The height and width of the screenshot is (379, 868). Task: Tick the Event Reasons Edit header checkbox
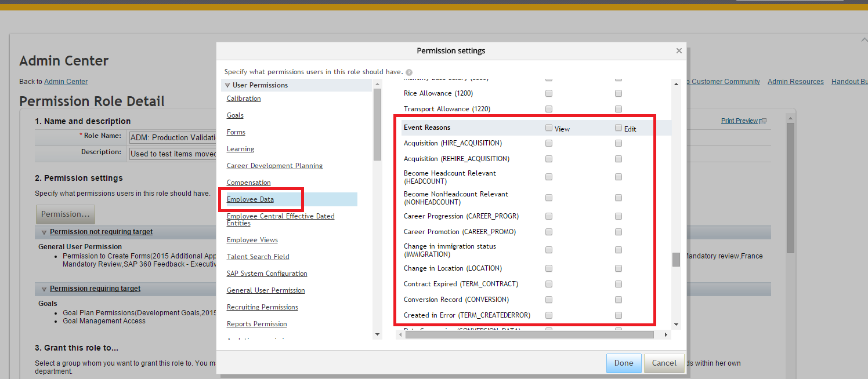point(619,128)
